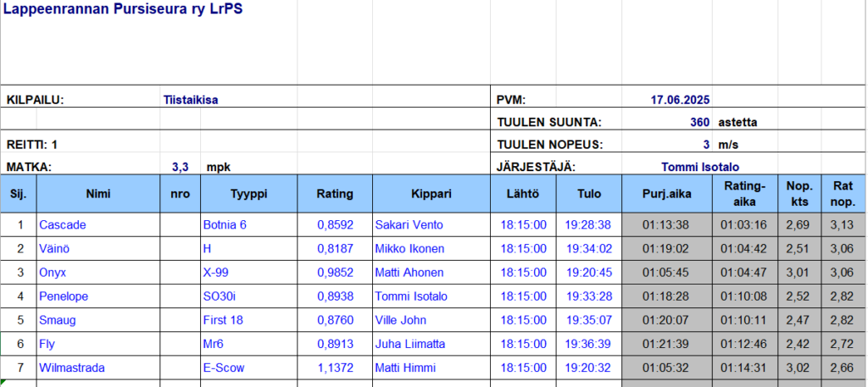Select the Kippari column header
Screen dimensions: 868x387
point(431,194)
